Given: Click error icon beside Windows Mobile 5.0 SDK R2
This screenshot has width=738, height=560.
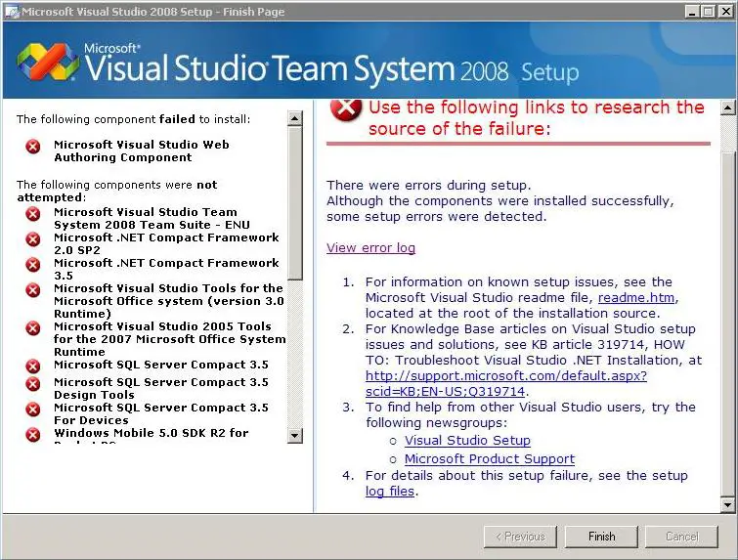Looking at the screenshot, I should [33, 435].
